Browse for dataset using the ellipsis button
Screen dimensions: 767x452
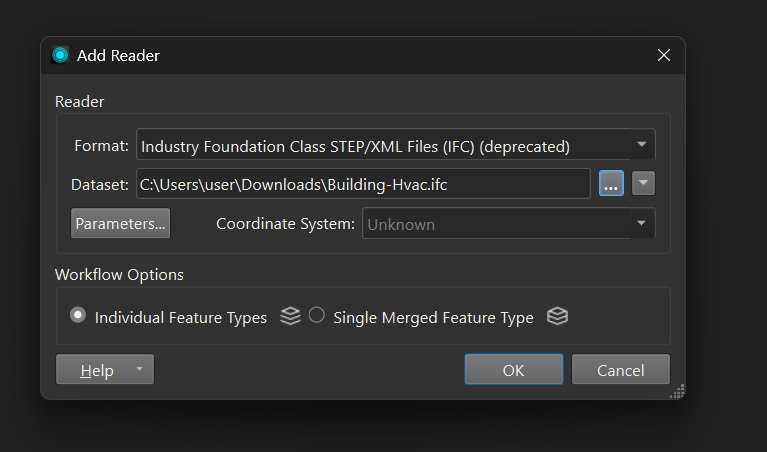(x=611, y=183)
